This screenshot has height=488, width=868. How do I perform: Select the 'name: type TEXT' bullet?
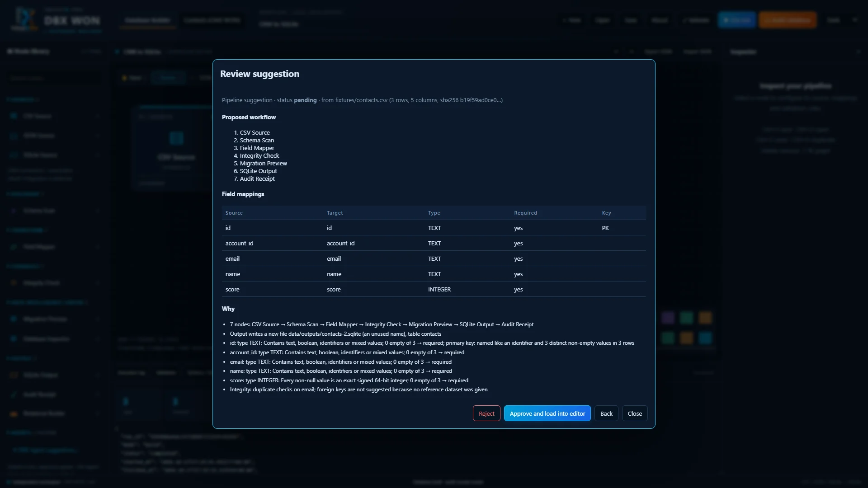coord(341,371)
